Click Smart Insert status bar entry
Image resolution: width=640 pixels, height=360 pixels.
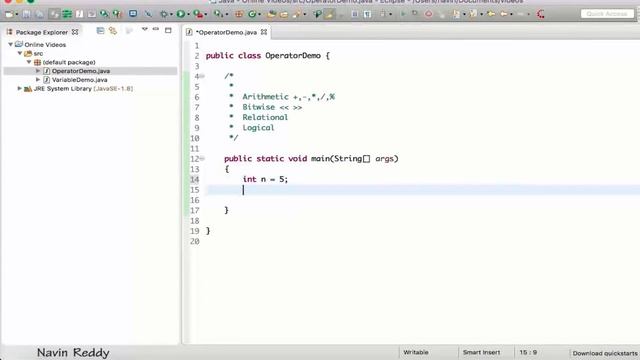[481, 352]
